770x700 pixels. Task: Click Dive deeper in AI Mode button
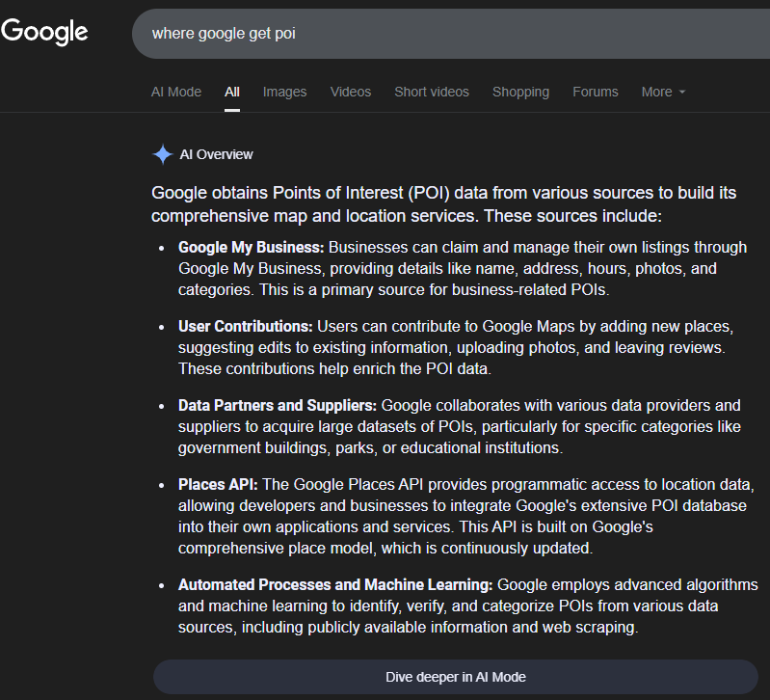pyautogui.click(x=456, y=677)
